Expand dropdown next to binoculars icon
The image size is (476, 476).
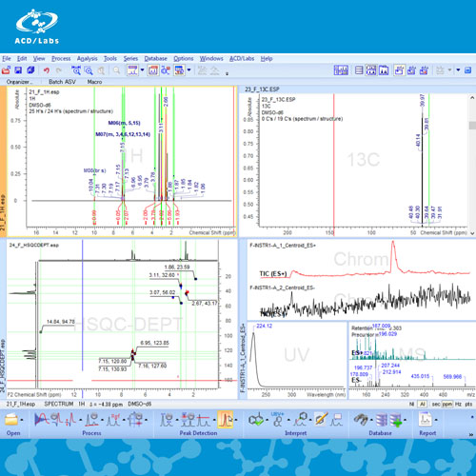pyautogui.click(x=371, y=420)
